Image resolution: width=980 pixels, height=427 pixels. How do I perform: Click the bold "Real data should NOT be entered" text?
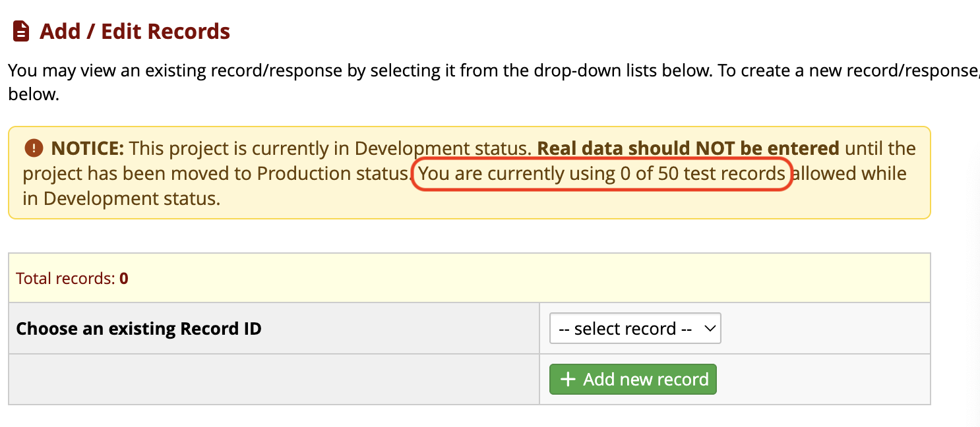[688, 148]
